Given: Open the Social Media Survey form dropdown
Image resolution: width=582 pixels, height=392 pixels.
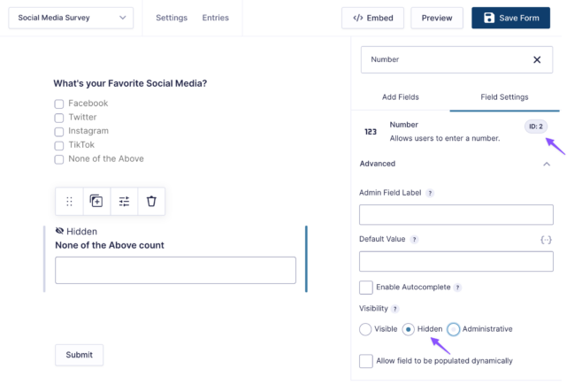Looking at the screenshot, I should click(x=71, y=18).
